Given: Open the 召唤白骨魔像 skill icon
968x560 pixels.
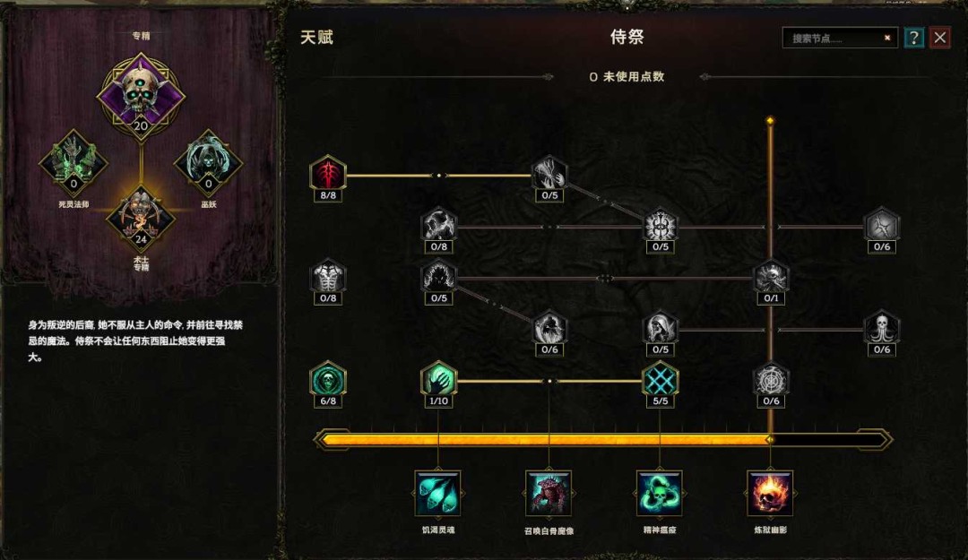Looking at the screenshot, I should click(x=549, y=493).
